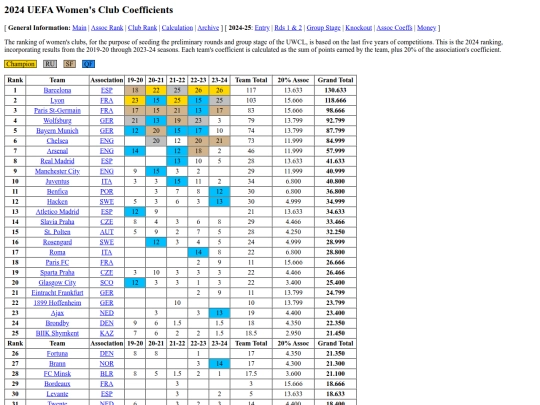Open the Arsenal team link
This screenshot has height=405, width=540.
(x=57, y=151)
